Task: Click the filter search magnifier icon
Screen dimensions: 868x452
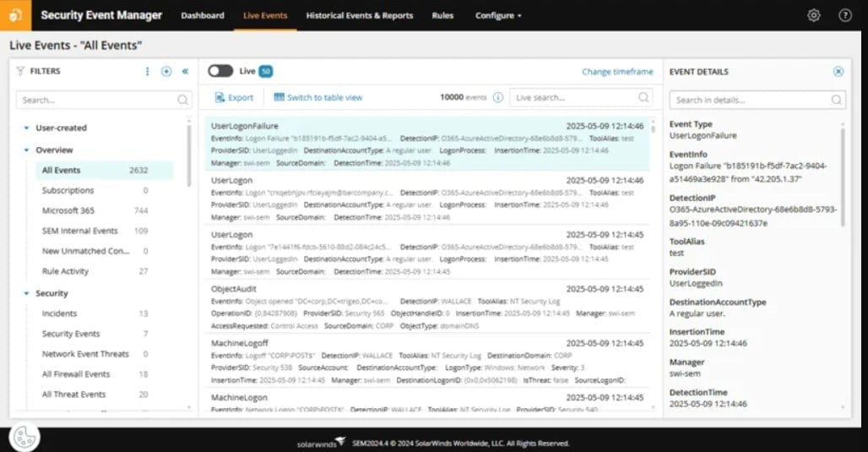Action: point(182,101)
